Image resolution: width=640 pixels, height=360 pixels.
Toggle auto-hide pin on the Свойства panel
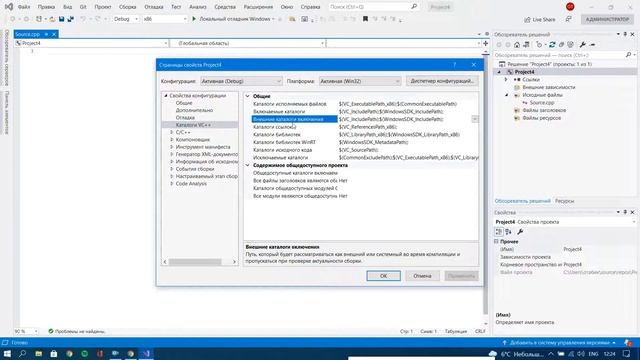coord(625,212)
